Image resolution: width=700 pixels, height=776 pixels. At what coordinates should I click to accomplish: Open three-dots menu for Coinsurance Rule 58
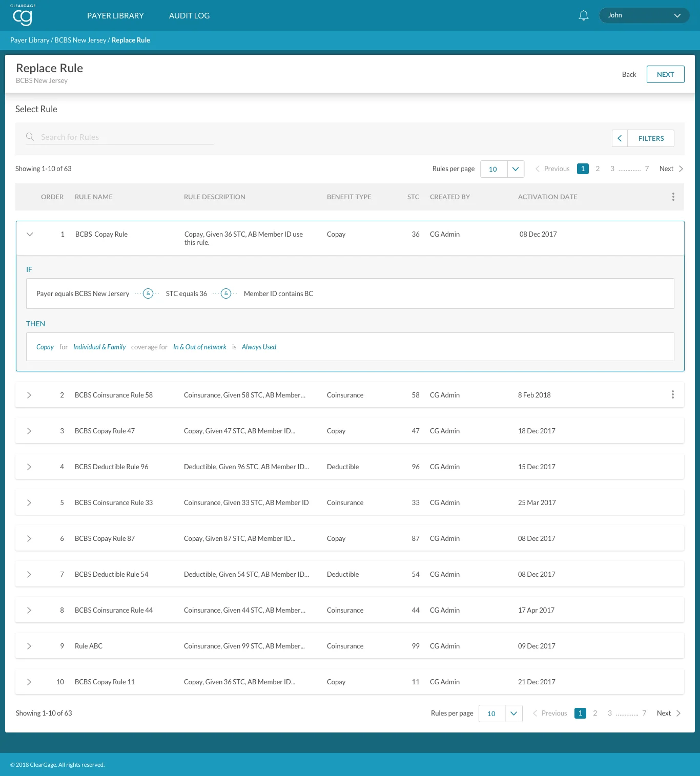(x=672, y=394)
